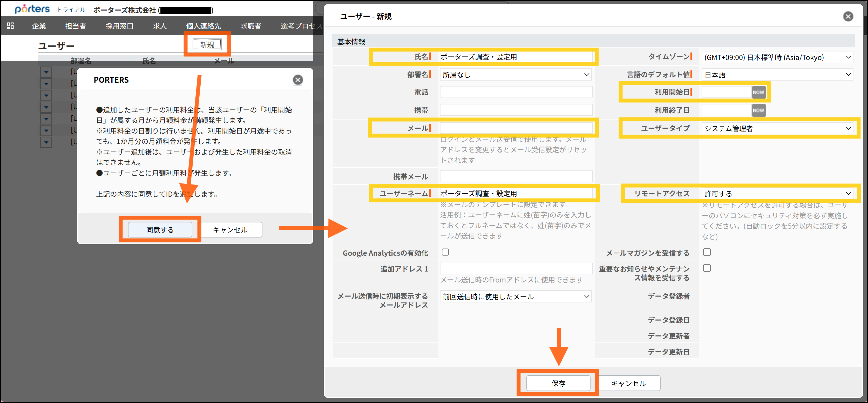
Task: Expand the first user row arrow
Action: point(46,72)
